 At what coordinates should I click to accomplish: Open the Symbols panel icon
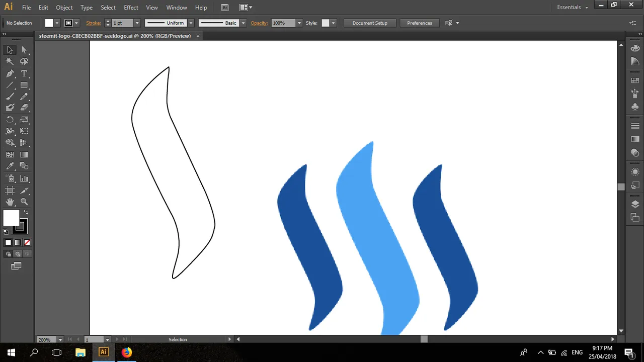tap(635, 107)
